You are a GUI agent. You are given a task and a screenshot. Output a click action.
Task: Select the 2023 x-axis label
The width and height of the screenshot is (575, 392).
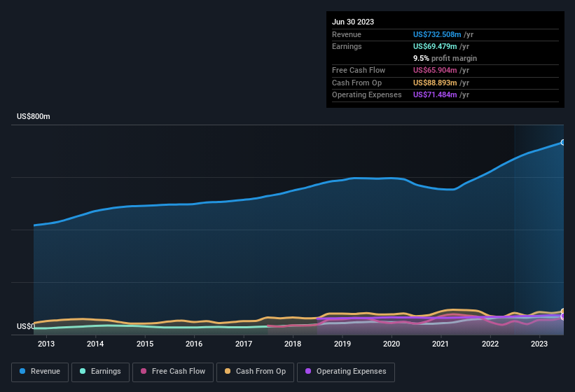tap(539, 344)
